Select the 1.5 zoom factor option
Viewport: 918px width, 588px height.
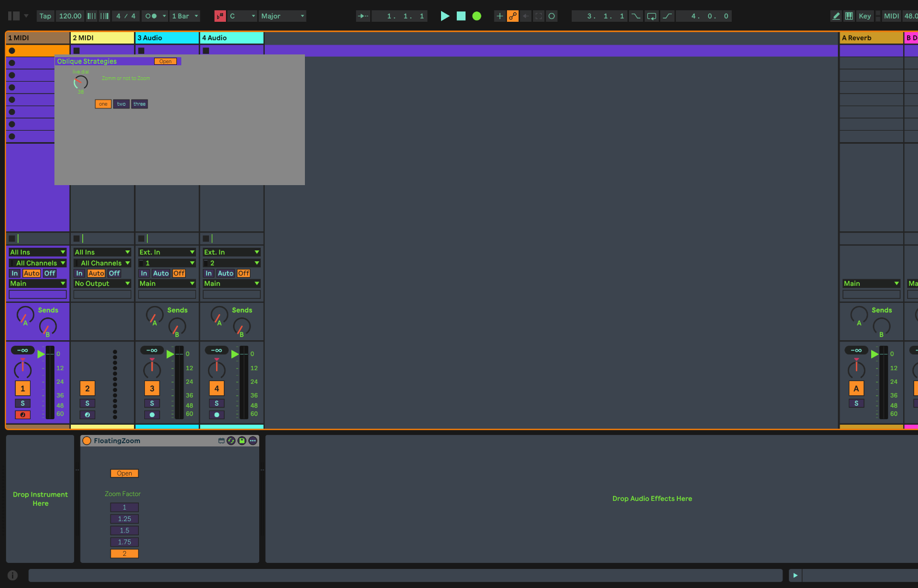tap(124, 531)
